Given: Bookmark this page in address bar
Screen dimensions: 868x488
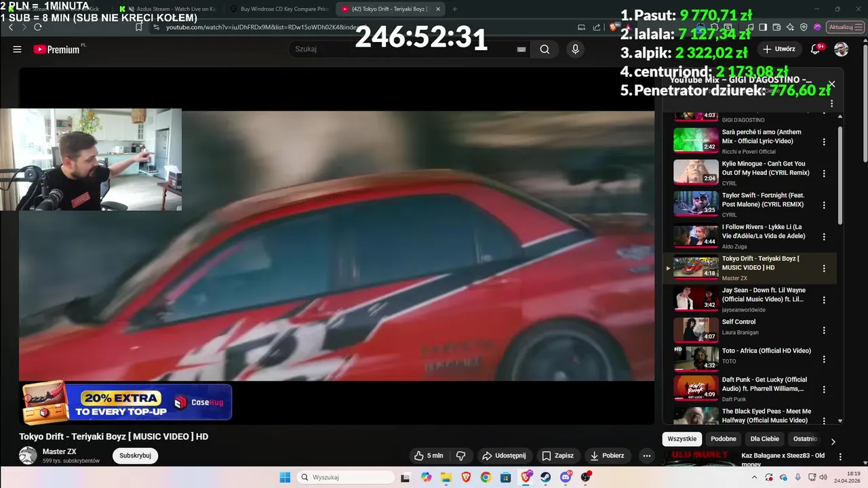Looking at the screenshot, I should tap(138, 27).
